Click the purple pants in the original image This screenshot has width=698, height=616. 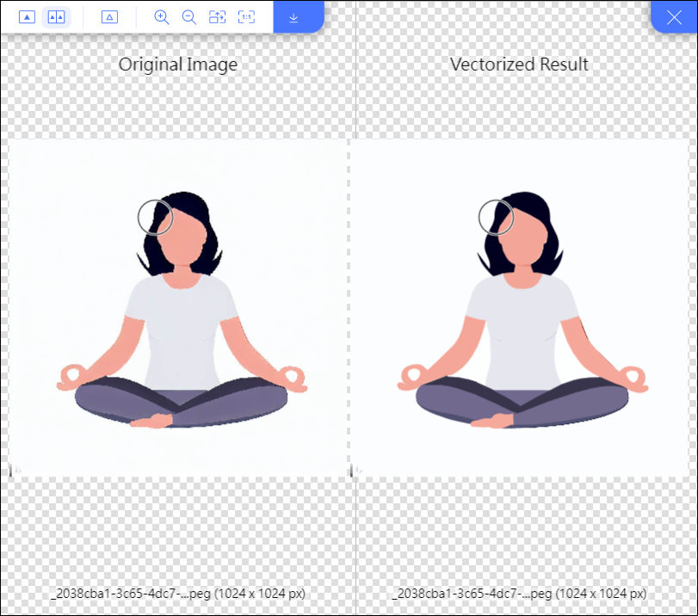182,403
